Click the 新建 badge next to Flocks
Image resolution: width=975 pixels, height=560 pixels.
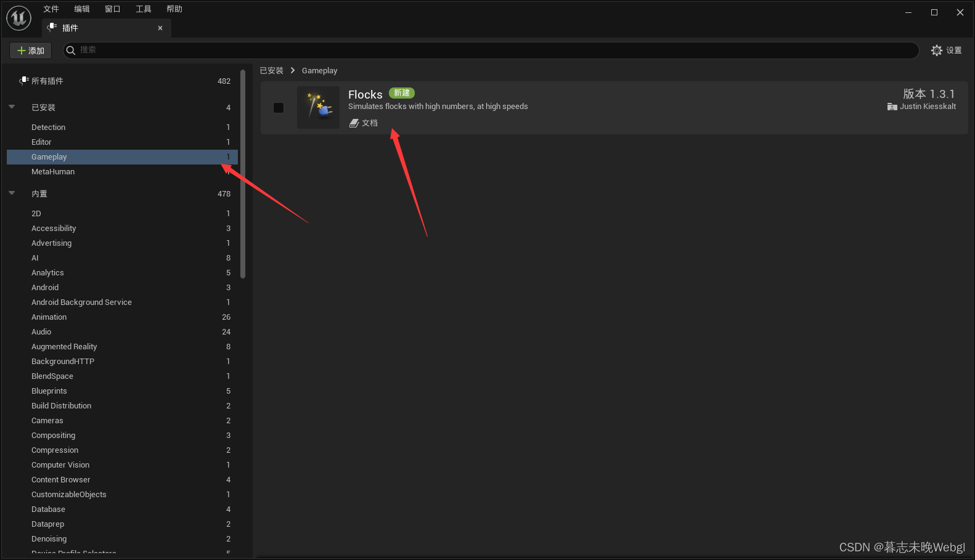[402, 93]
